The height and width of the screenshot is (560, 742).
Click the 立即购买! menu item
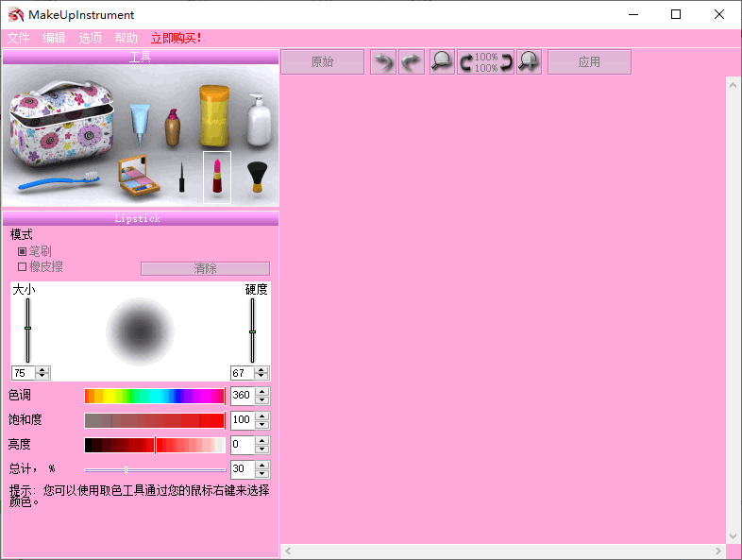176,38
